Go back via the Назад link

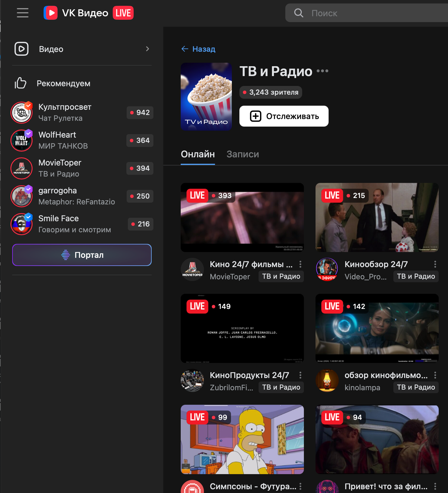(204, 49)
